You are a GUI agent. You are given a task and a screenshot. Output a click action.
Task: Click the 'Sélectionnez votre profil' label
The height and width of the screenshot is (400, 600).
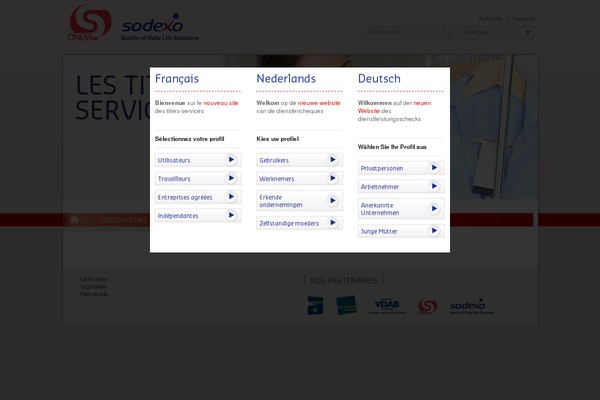[189, 139]
